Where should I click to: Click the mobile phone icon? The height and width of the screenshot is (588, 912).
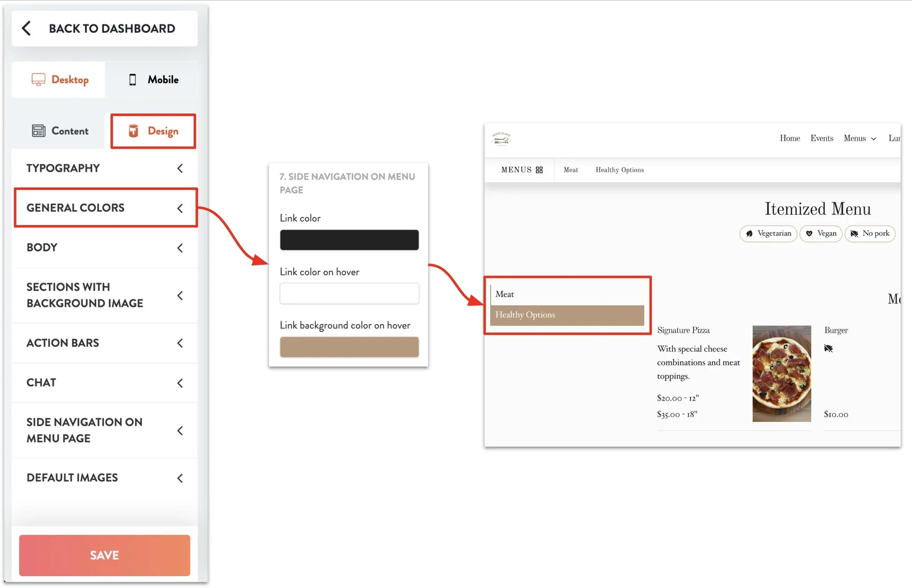(x=132, y=80)
